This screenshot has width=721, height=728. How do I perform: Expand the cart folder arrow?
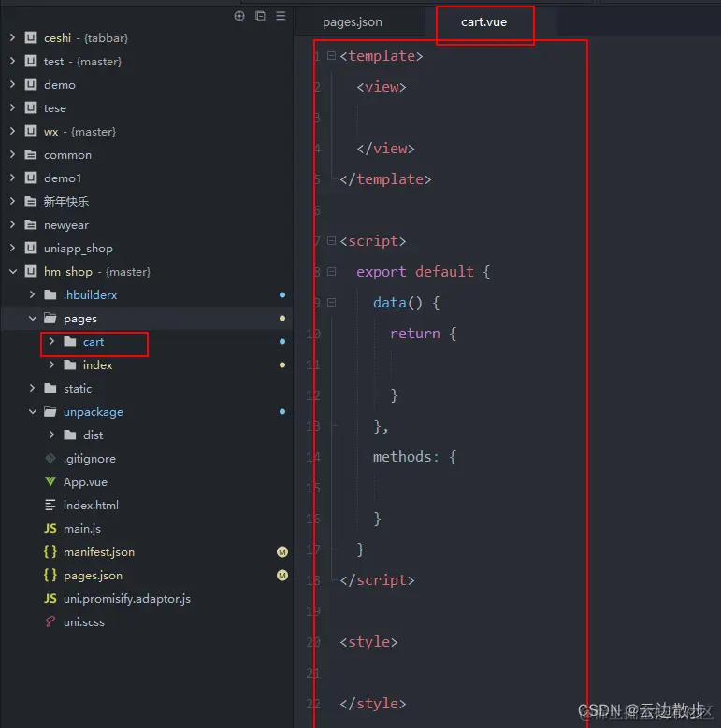51,342
